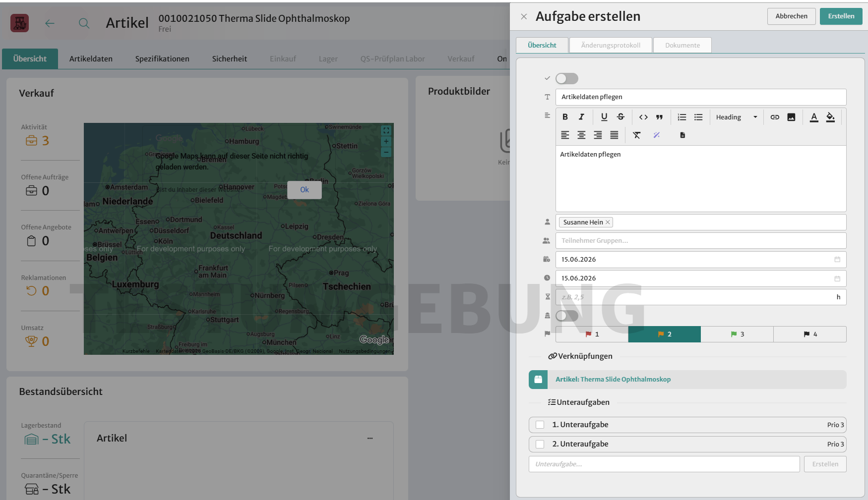The width and height of the screenshot is (868, 500).
Task: Toggle the task completed switch beside the checkmark
Action: pos(567,78)
